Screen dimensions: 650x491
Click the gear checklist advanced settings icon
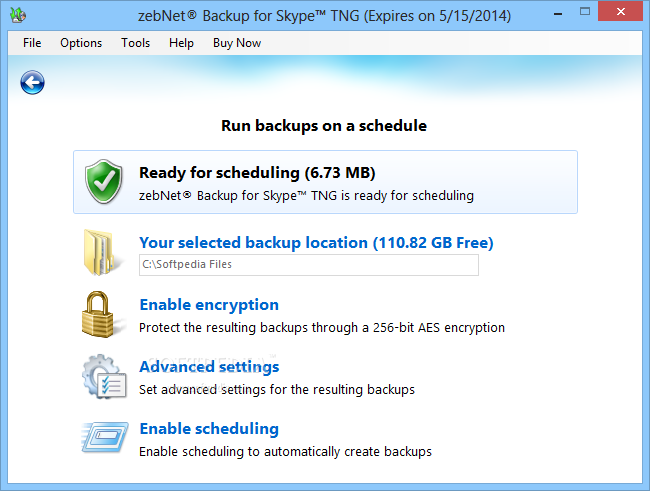(x=104, y=377)
